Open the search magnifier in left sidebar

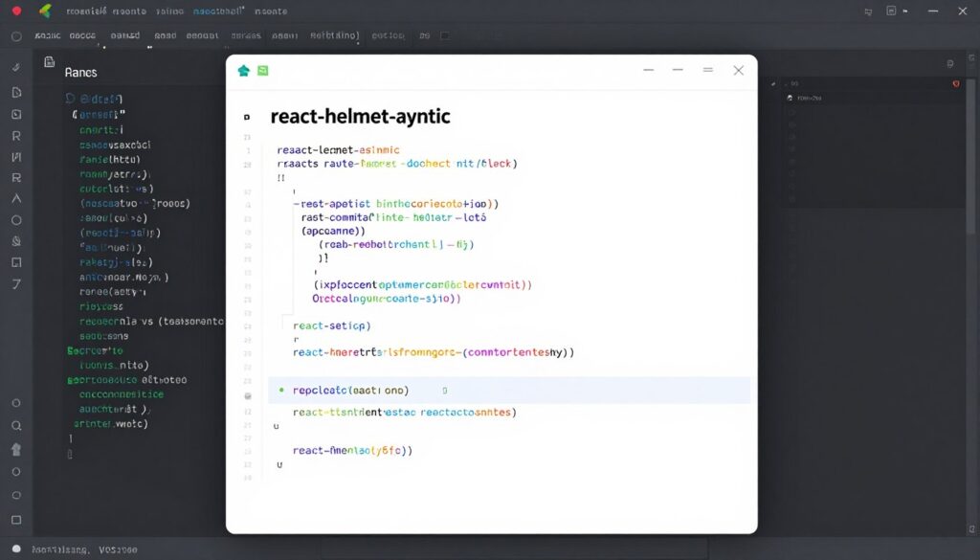coord(16,426)
